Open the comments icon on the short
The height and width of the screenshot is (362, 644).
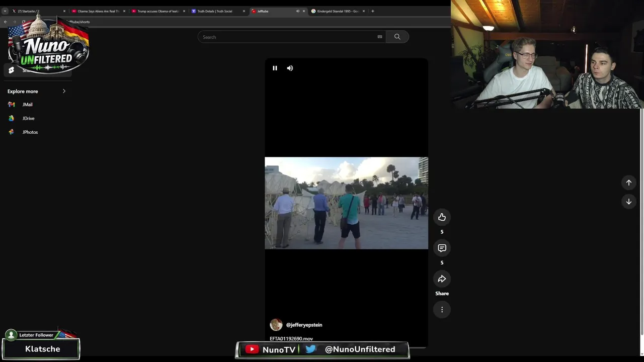pos(442,248)
